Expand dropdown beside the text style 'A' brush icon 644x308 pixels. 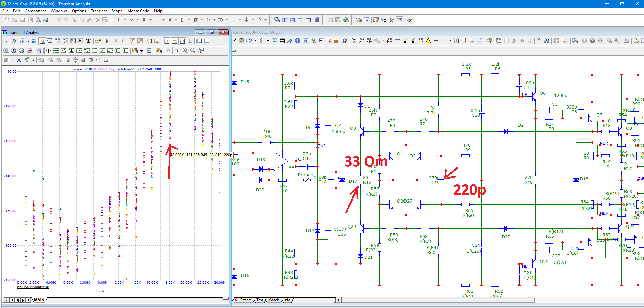(33, 60)
